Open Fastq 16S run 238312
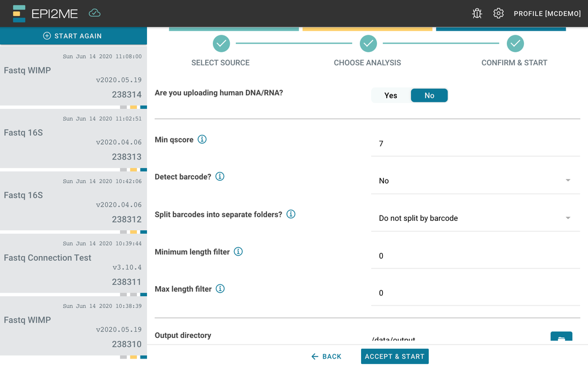This screenshot has width=588, height=368. (x=73, y=201)
